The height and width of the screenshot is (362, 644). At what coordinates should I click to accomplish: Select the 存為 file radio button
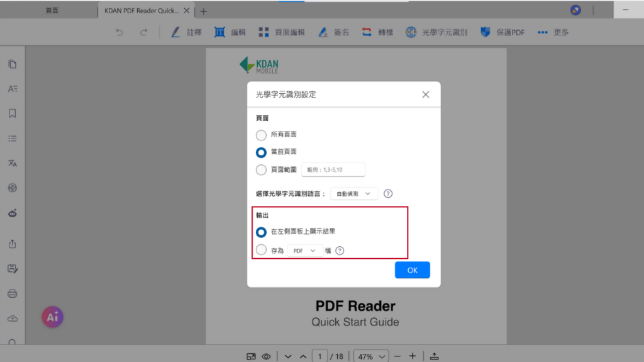coord(261,250)
